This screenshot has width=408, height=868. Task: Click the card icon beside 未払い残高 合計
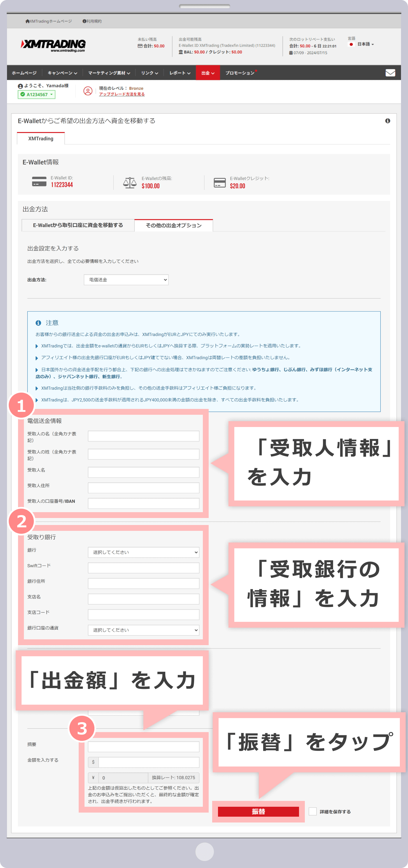[x=140, y=46]
